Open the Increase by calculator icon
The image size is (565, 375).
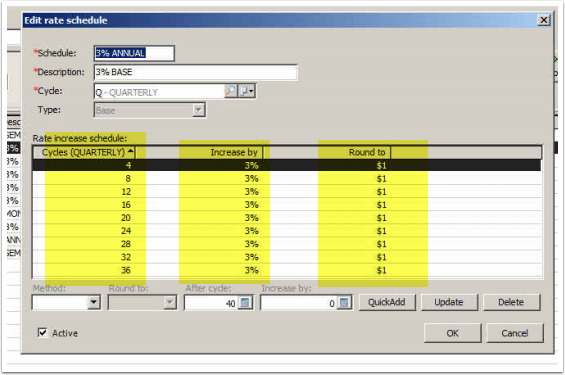(x=344, y=303)
